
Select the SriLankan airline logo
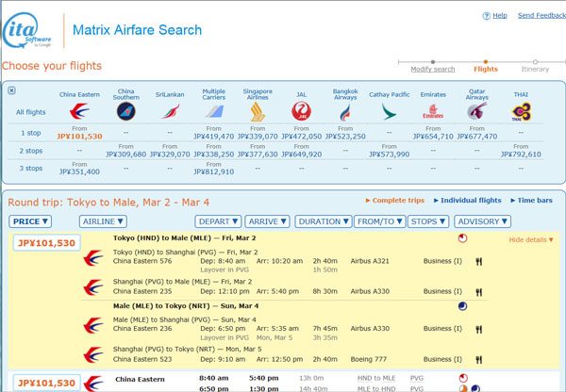pos(170,111)
